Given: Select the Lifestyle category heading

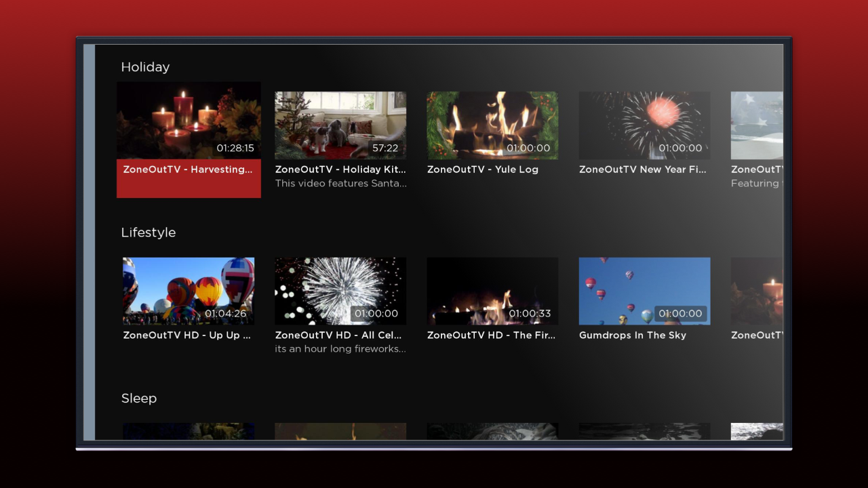Looking at the screenshot, I should click(149, 232).
